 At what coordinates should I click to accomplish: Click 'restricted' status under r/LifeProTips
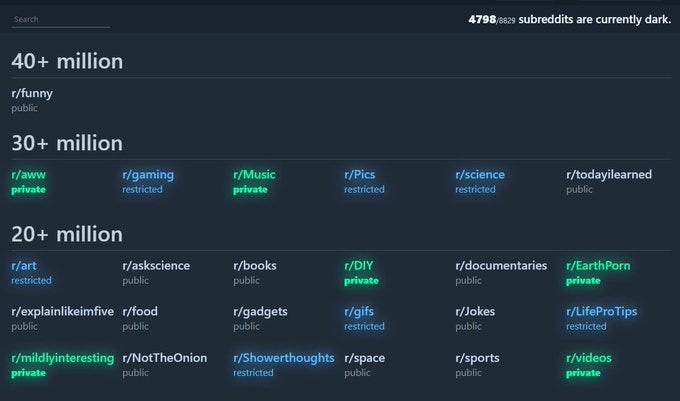pos(586,326)
